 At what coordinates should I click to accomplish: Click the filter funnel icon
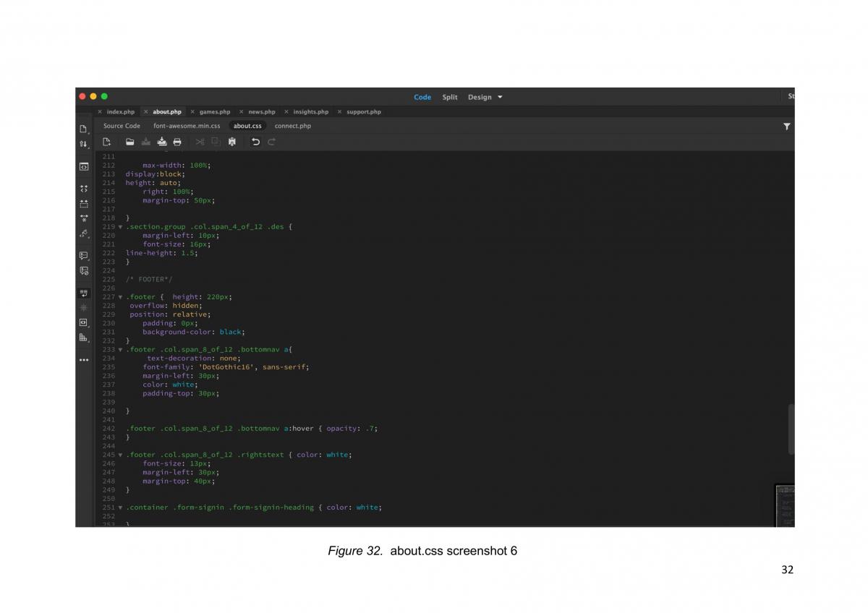787,126
